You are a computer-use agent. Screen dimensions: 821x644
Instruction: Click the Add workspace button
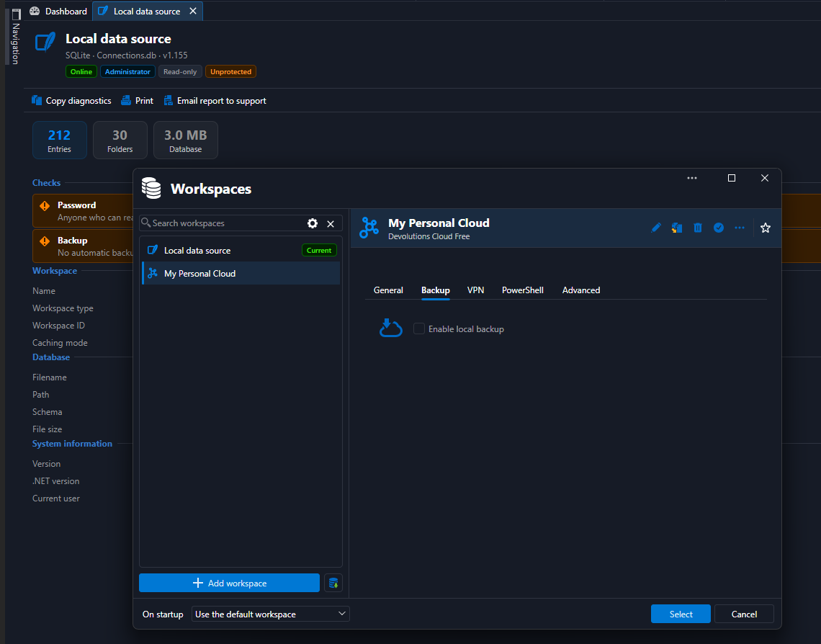229,583
